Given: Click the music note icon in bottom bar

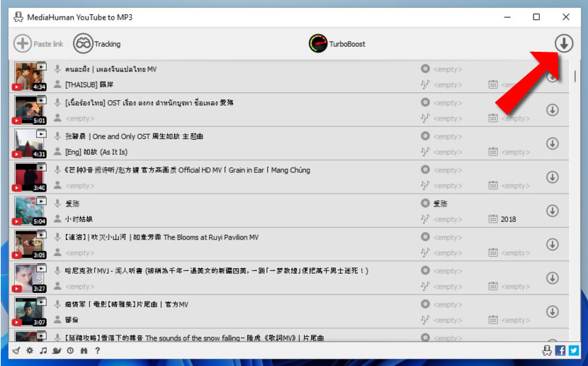Looking at the screenshot, I should point(43,350).
